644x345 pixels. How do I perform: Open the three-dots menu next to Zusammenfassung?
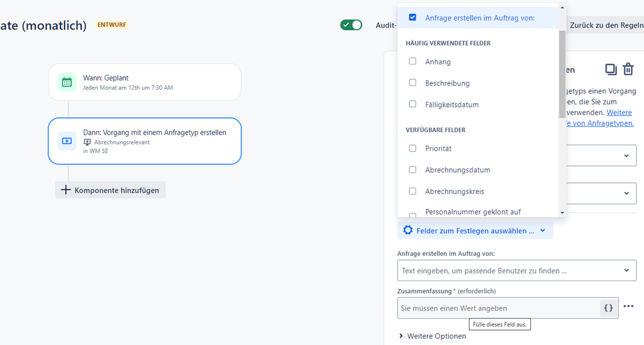click(x=629, y=306)
